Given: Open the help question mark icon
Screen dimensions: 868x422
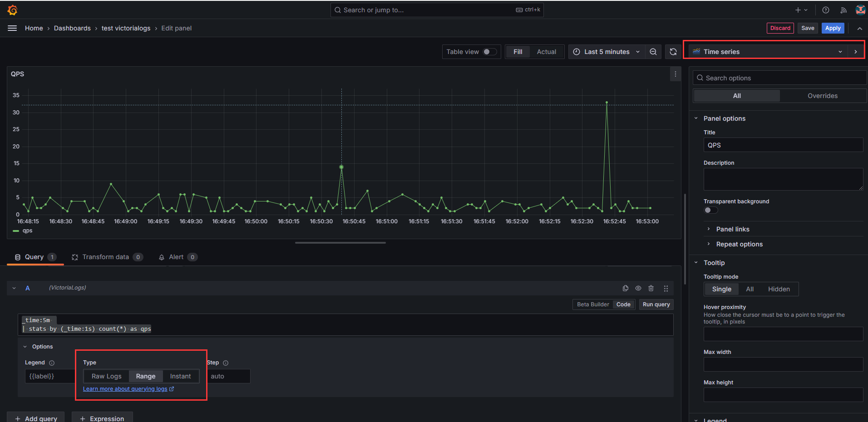Looking at the screenshot, I should click(825, 10).
